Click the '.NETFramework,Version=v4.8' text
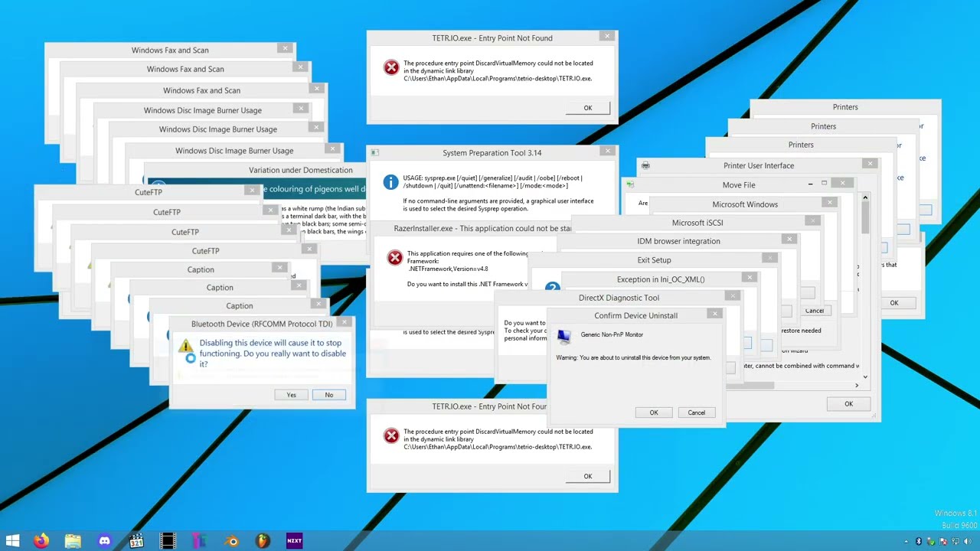This screenshot has height=551, width=980. 449,269
